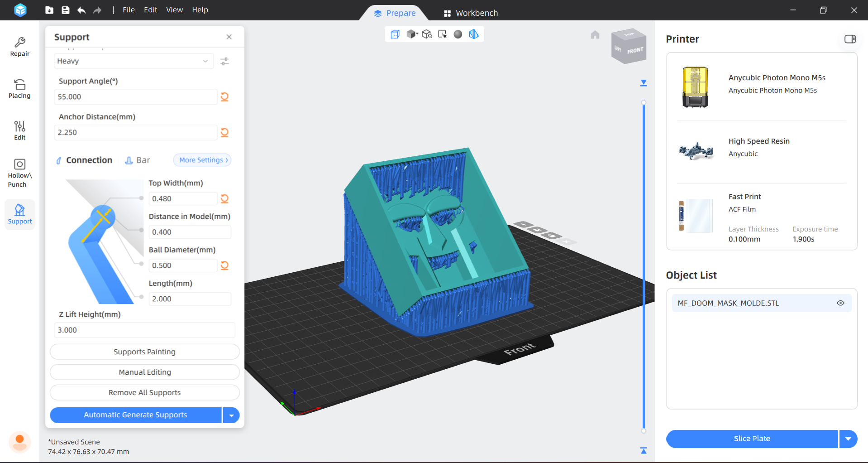868x463 pixels.
Task: Open the Edit menu in the title bar
Action: 150,10
